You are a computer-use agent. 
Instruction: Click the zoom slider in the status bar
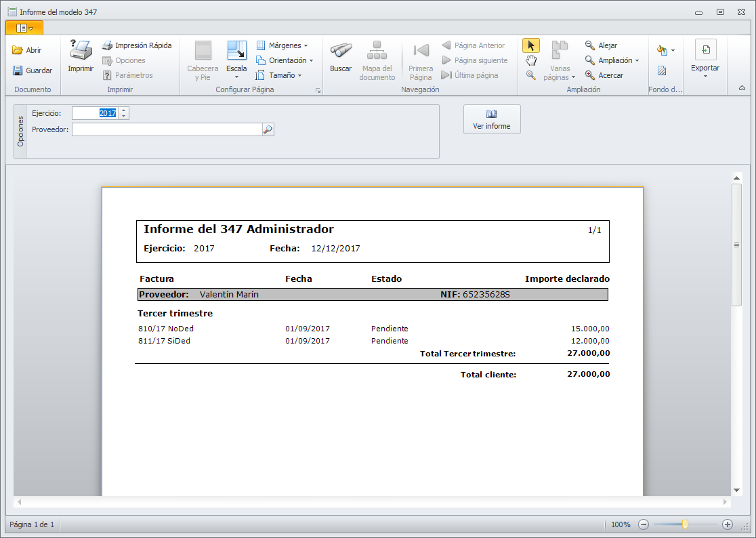pyautogui.click(x=686, y=524)
